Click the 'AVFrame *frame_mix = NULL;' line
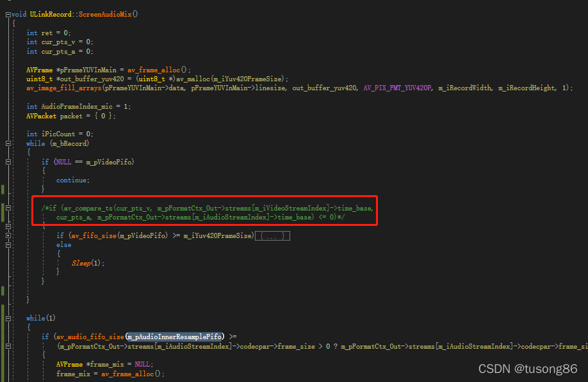588x382 pixels. pyautogui.click(x=105, y=364)
